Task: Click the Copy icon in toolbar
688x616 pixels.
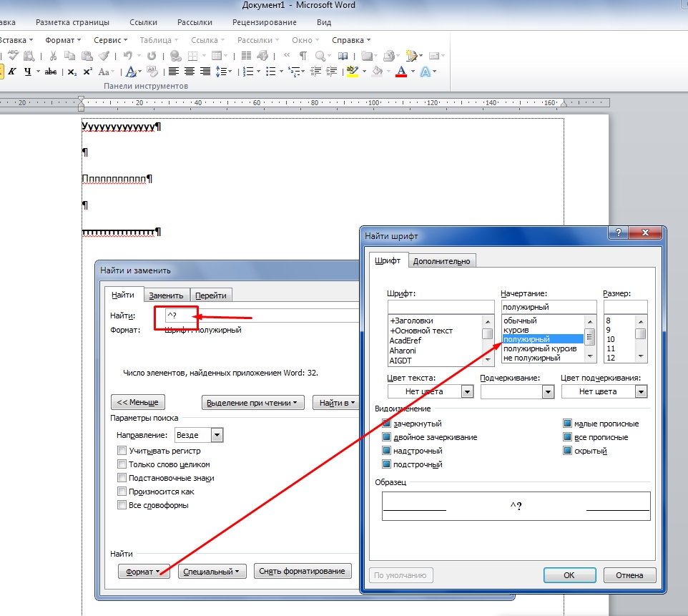Action: (x=70, y=56)
